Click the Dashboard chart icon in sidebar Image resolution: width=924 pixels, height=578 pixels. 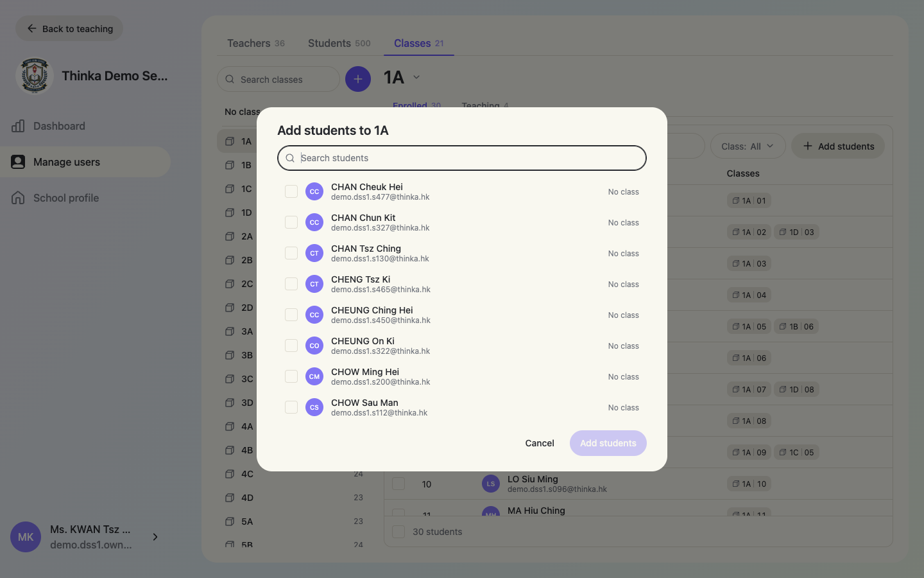click(18, 126)
